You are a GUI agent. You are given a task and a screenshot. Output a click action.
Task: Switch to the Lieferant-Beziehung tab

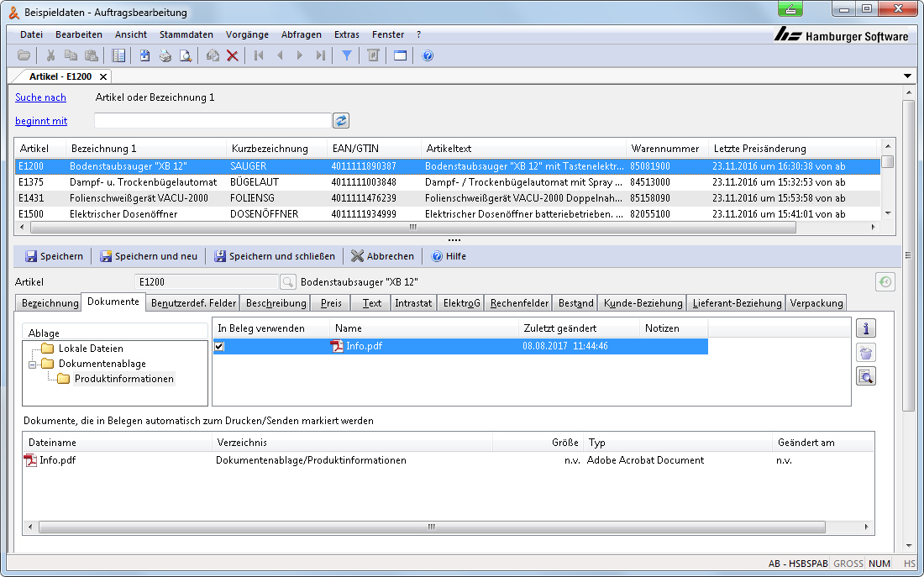[737, 303]
